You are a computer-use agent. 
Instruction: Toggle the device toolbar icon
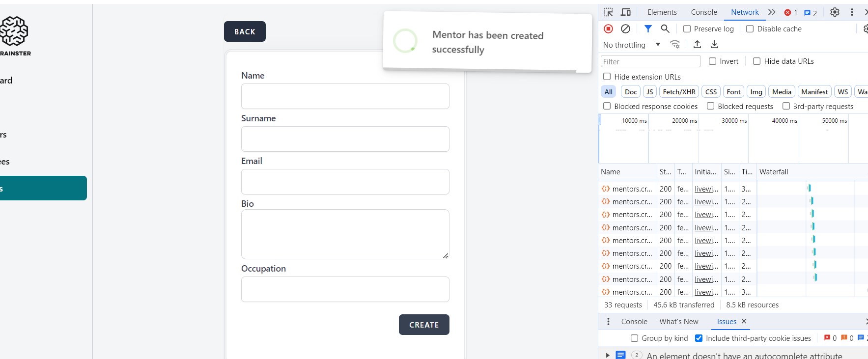point(626,12)
